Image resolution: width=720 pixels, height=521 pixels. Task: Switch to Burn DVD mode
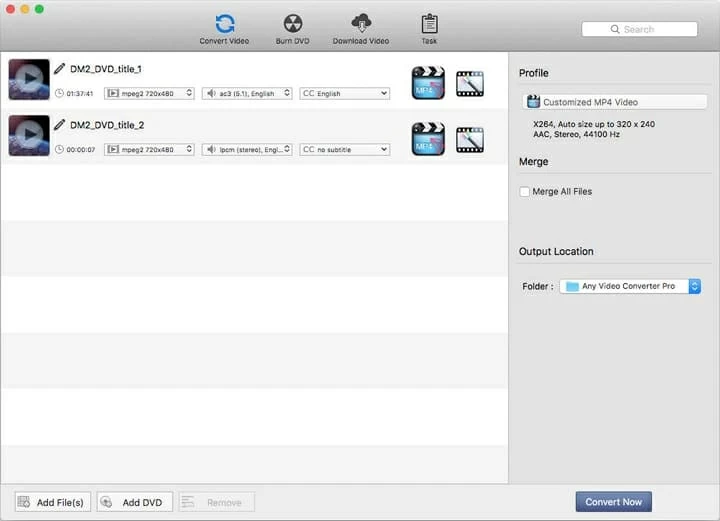pos(292,28)
